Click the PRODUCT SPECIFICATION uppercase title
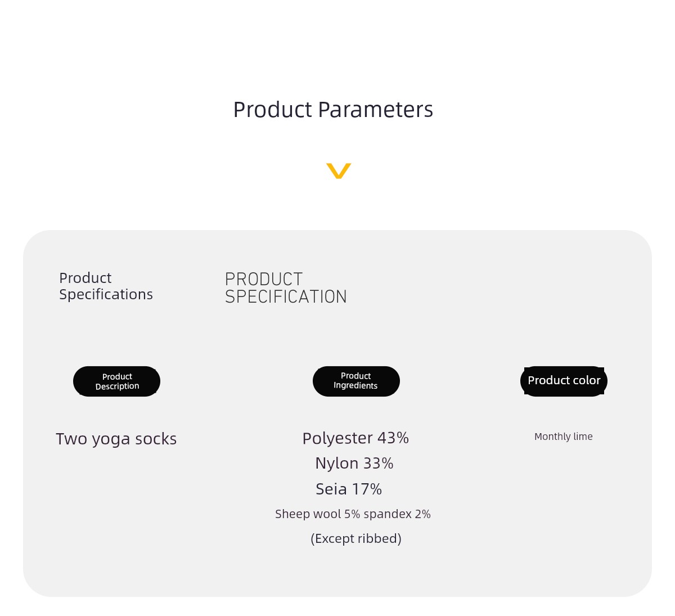 (x=286, y=288)
